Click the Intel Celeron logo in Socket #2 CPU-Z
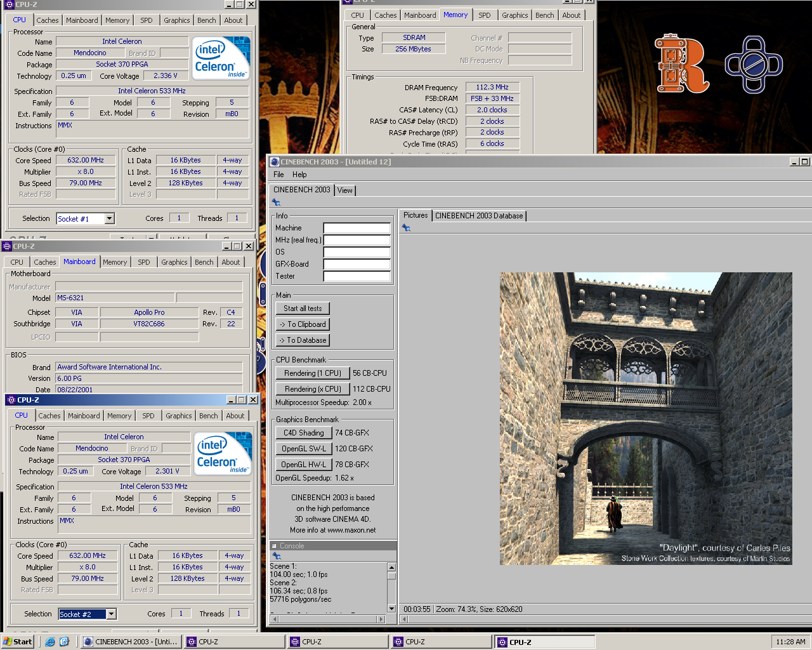The height and width of the screenshot is (650, 812). click(223, 453)
